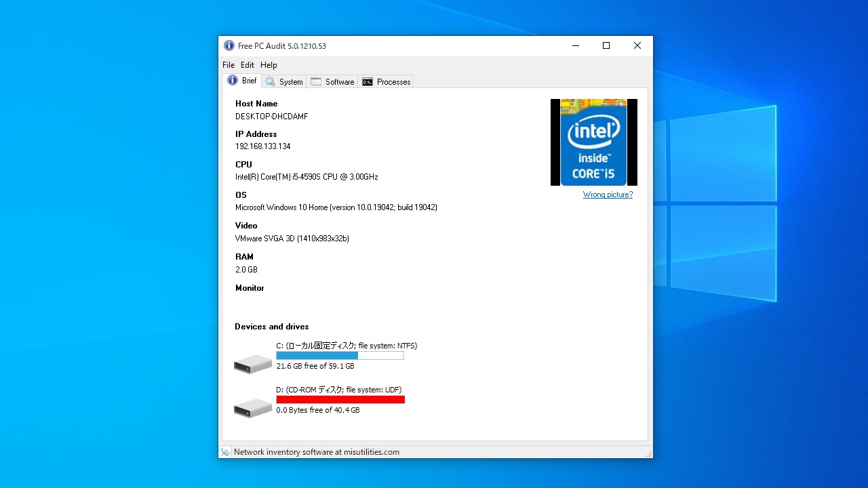
Task: Open the Help menu
Action: [269, 65]
